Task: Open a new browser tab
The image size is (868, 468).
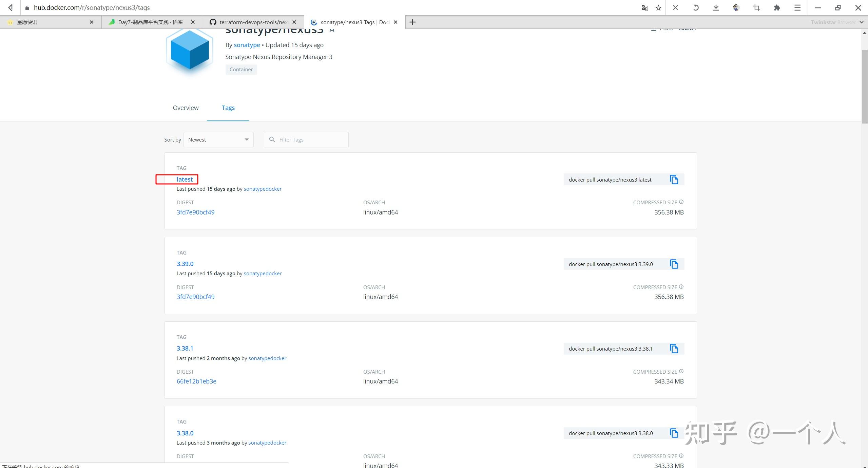Action: tap(412, 22)
